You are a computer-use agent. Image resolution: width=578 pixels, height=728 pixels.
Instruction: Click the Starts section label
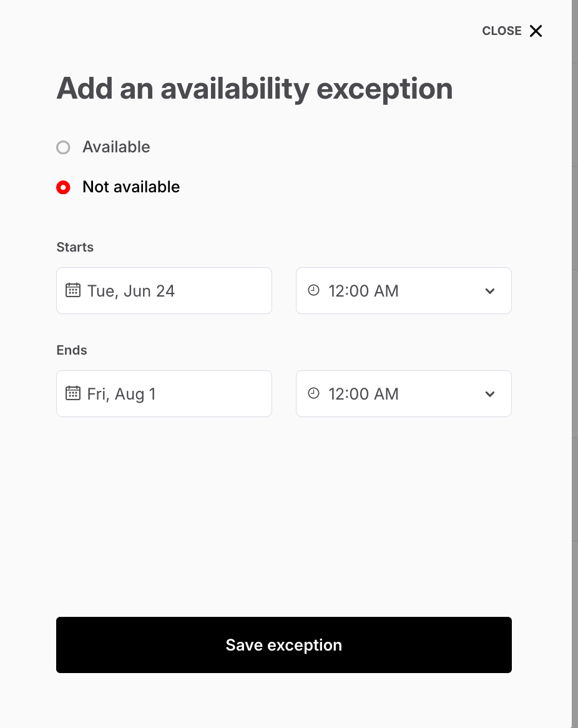tap(75, 247)
